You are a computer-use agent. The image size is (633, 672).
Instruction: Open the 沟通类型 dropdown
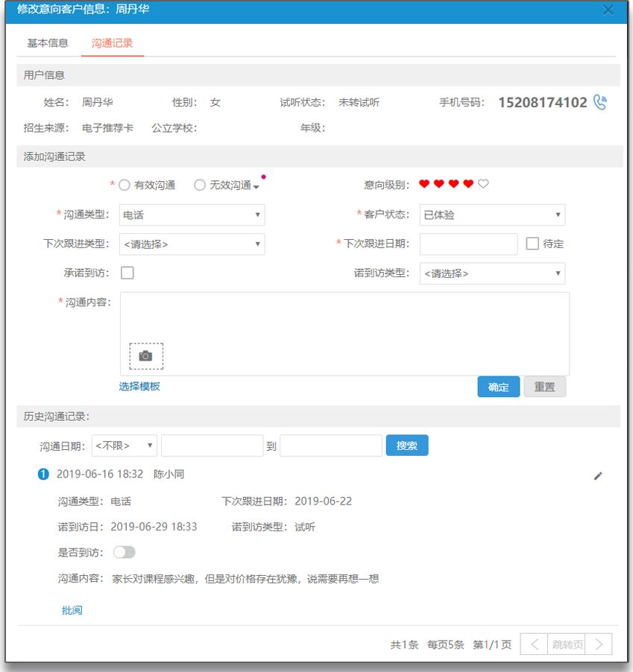(x=192, y=215)
